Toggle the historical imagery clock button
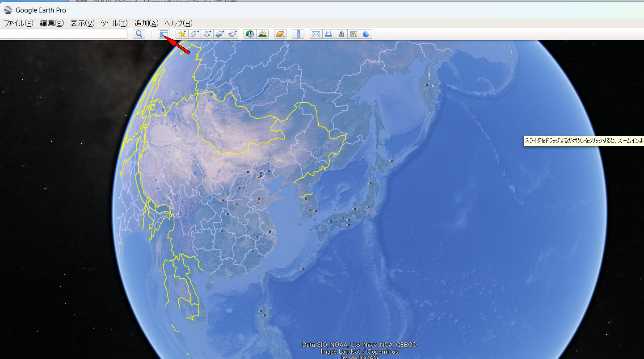Screen dimensions: 644x359 coord(250,34)
